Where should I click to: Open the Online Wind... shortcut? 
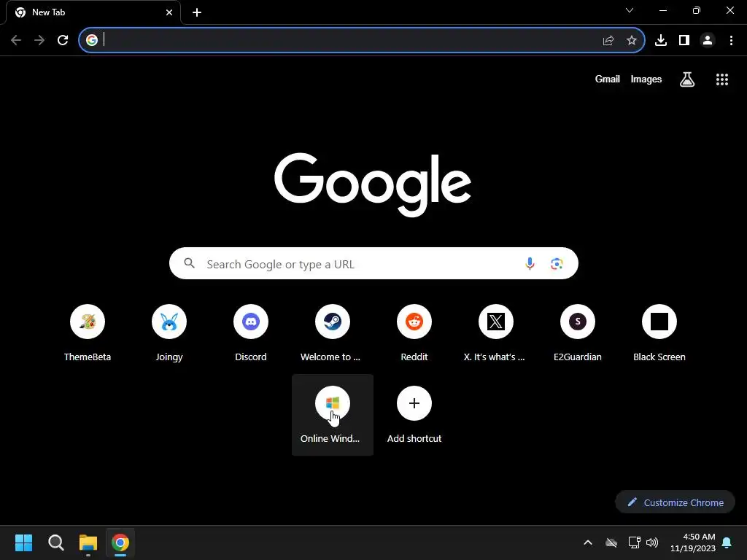[333, 415]
